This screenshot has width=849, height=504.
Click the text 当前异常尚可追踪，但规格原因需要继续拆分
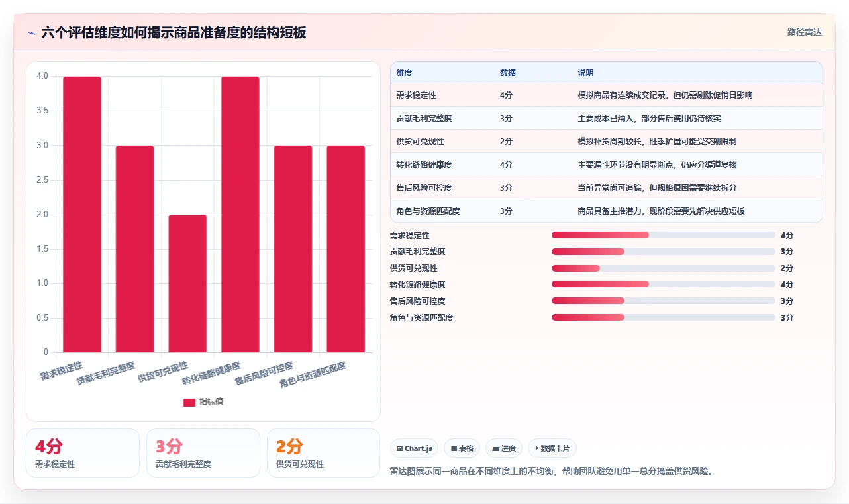tap(657, 188)
